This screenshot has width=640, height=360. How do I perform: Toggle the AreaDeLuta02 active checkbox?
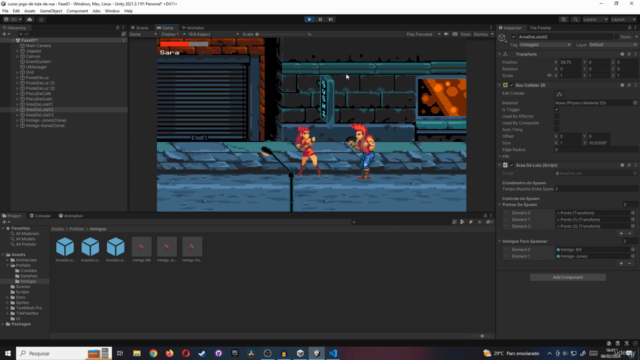tap(514, 37)
